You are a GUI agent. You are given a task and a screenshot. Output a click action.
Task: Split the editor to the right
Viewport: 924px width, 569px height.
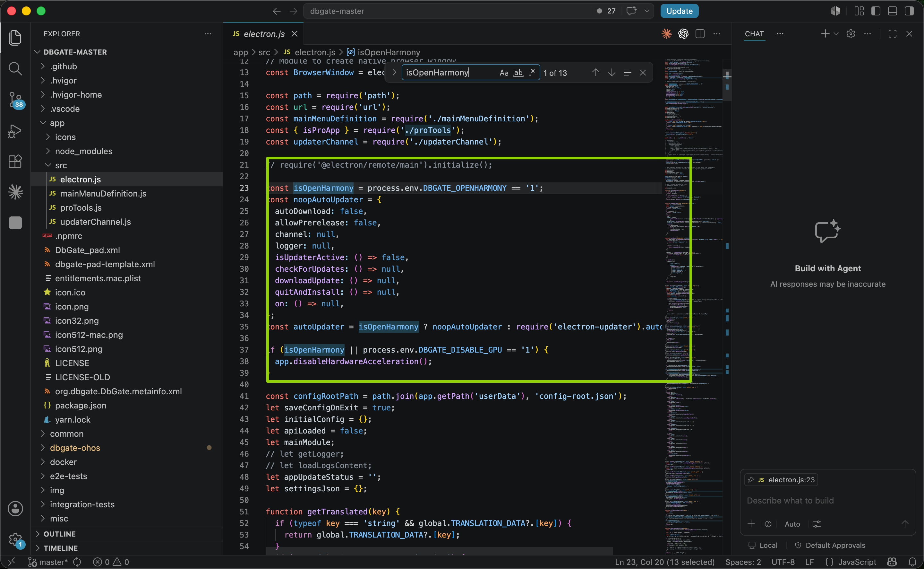pos(700,34)
